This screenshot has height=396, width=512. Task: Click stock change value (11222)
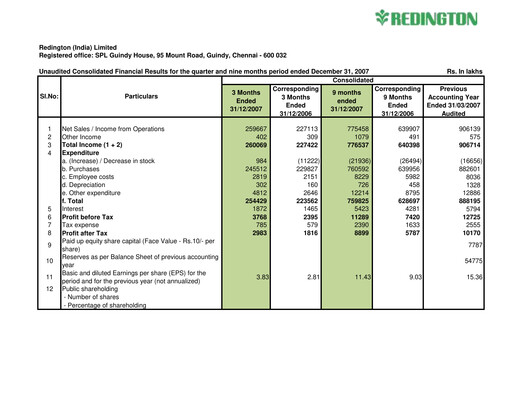[309, 161]
